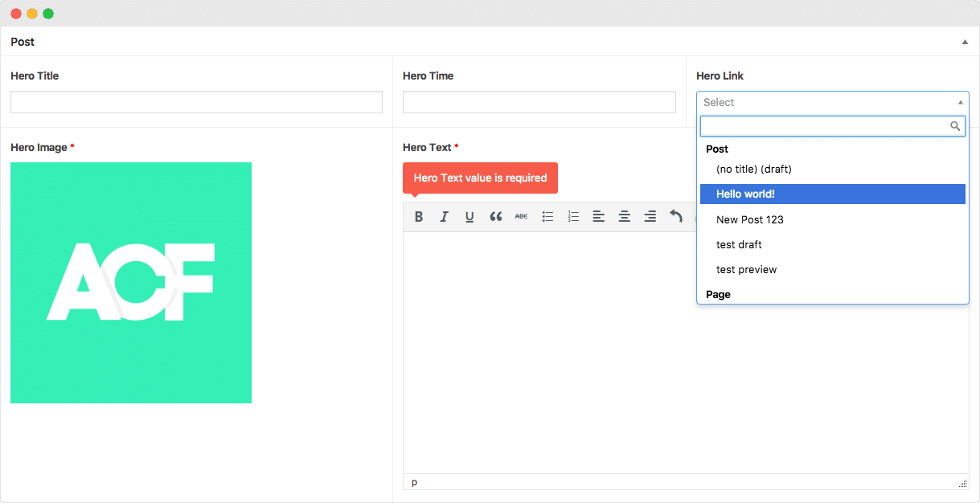Insert bulleted list in editor

pos(547,216)
